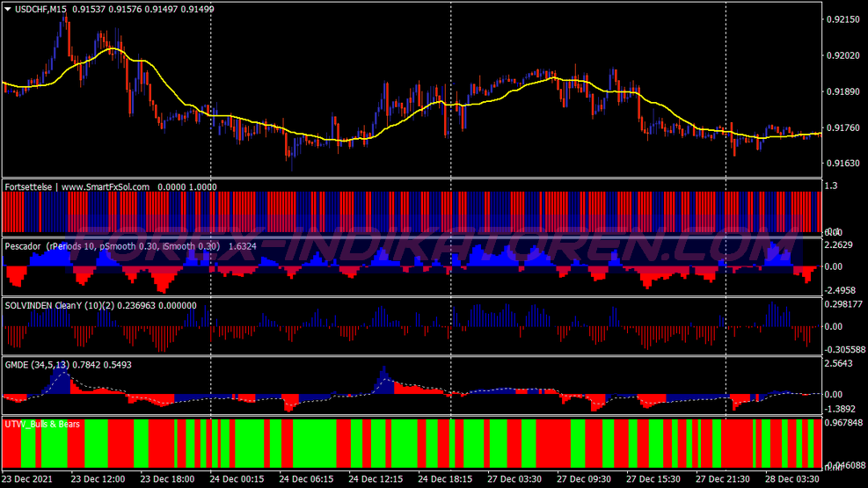
Task: Click the 27 Dec 03:30 time label
Action: click(x=514, y=479)
